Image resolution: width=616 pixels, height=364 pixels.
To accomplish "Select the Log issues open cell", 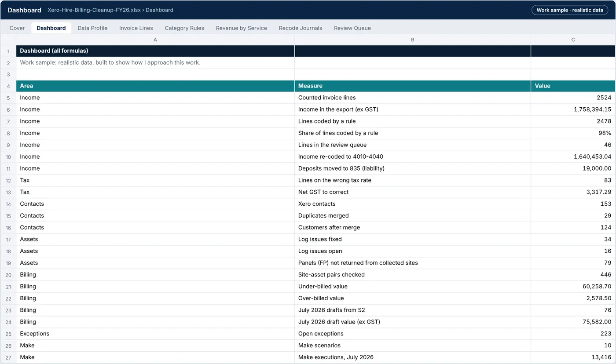I will coord(413,251).
